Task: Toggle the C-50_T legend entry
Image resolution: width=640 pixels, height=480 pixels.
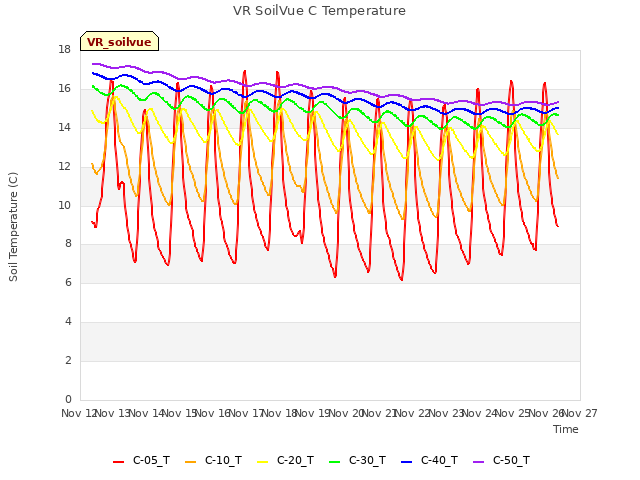Action: [x=502, y=461]
